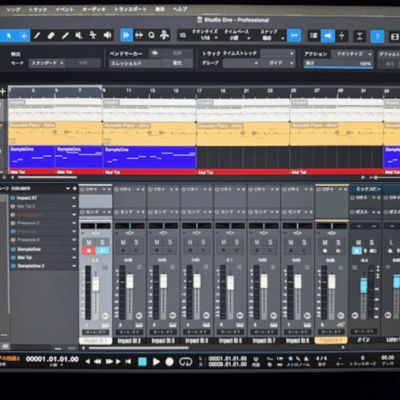Click the Stop transport button

click(142, 361)
